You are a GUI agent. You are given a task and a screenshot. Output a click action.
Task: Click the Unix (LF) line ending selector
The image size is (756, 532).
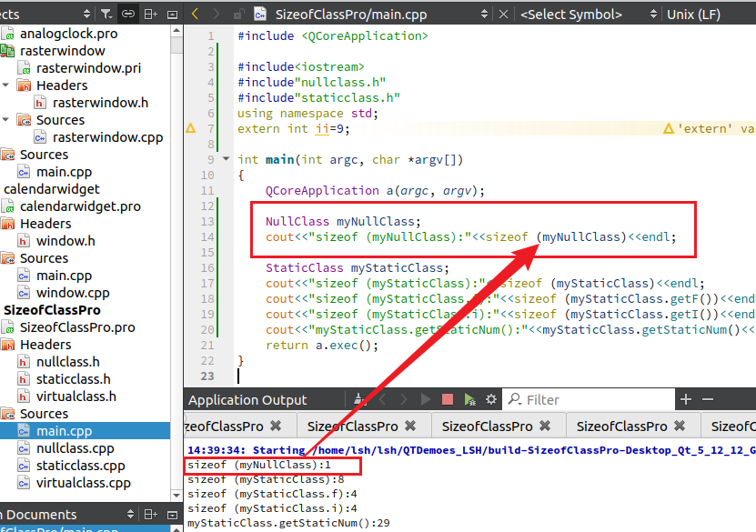[x=694, y=15]
